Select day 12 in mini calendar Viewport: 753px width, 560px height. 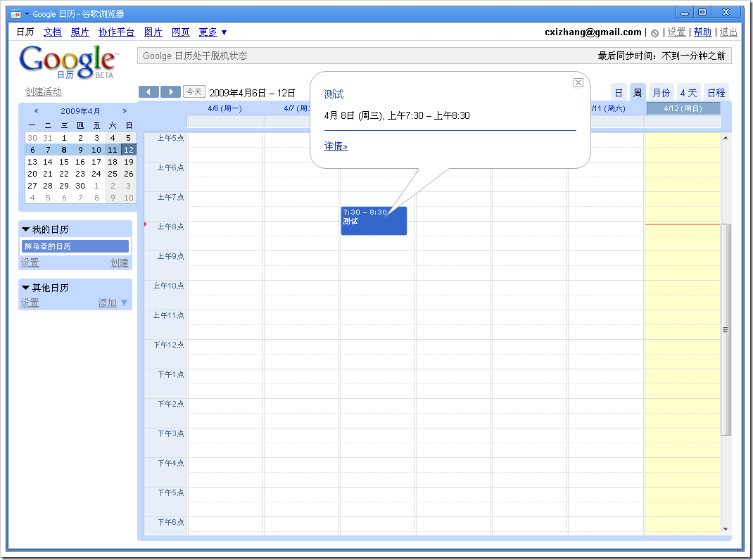(128, 150)
